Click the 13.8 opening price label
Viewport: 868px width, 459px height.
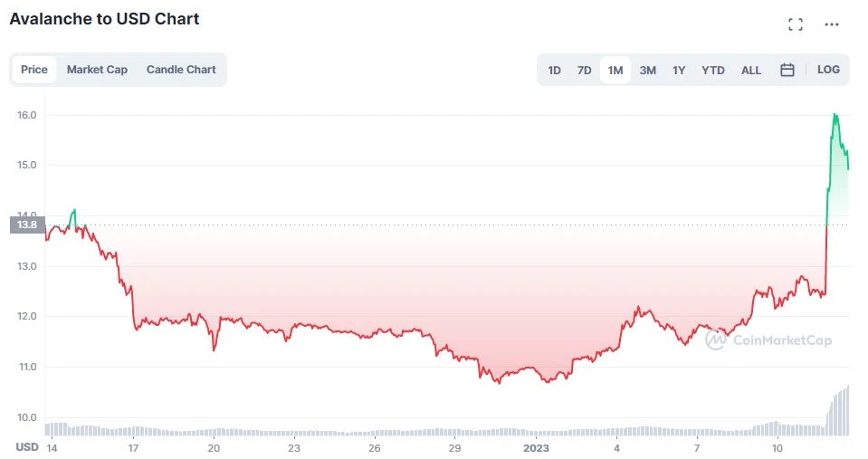click(26, 225)
